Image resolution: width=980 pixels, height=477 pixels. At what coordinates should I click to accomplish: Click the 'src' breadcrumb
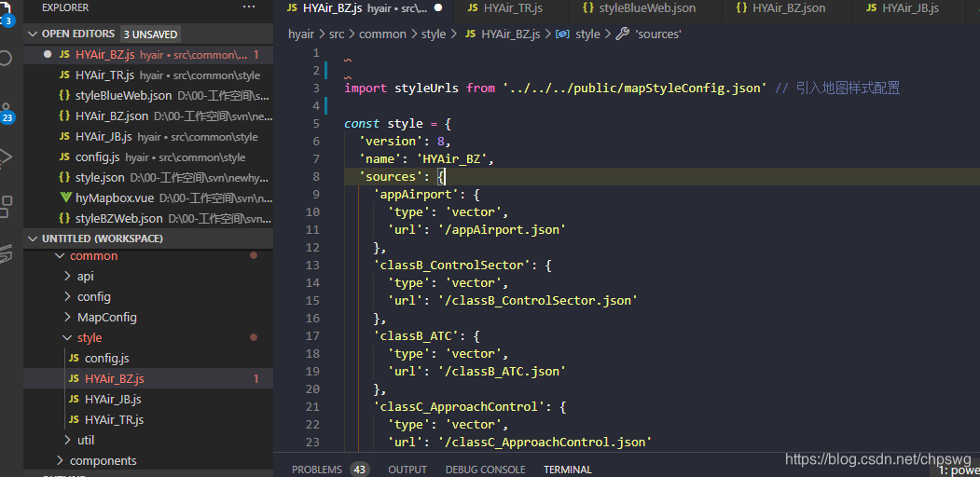(x=337, y=34)
